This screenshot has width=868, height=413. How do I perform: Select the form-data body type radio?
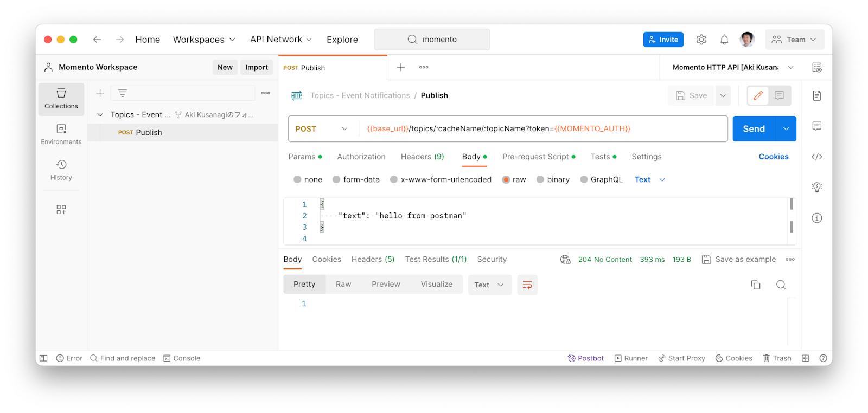(336, 179)
